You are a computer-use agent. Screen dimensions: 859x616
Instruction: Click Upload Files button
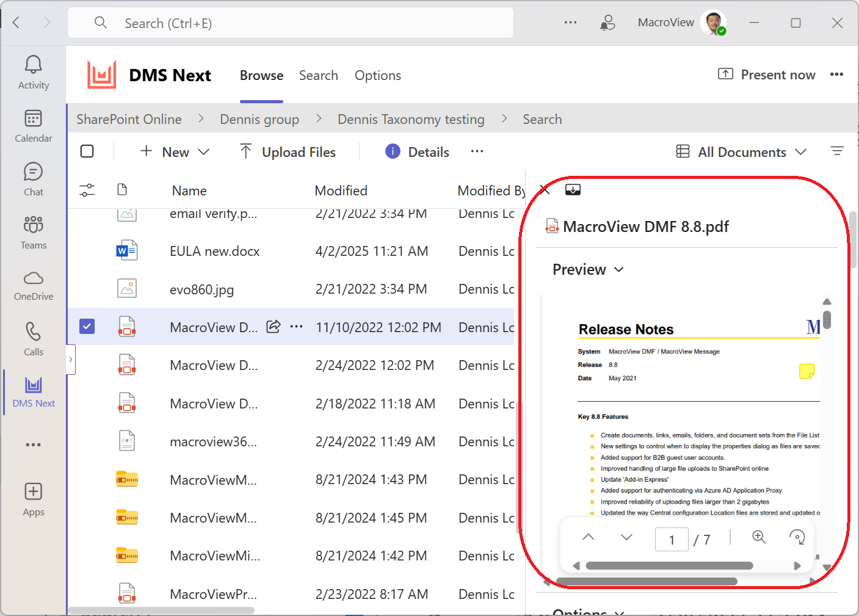click(x=288, y=152)
